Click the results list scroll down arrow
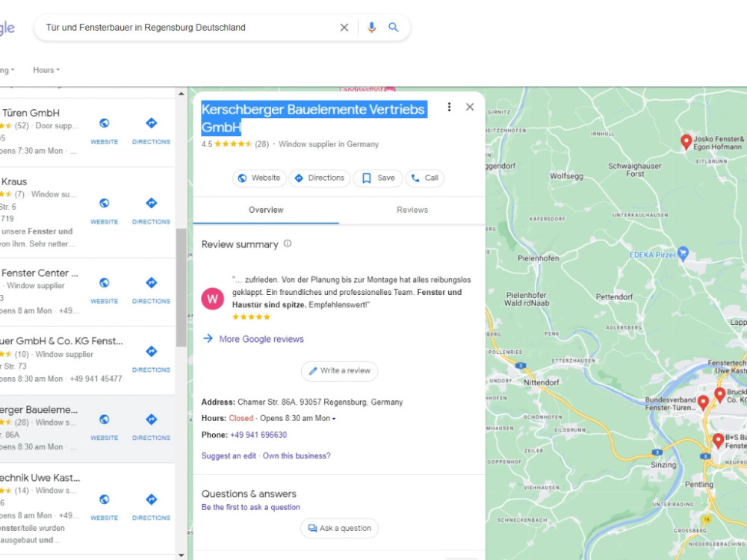This screenshot has width=747, height=560. [x=181, y=556]
